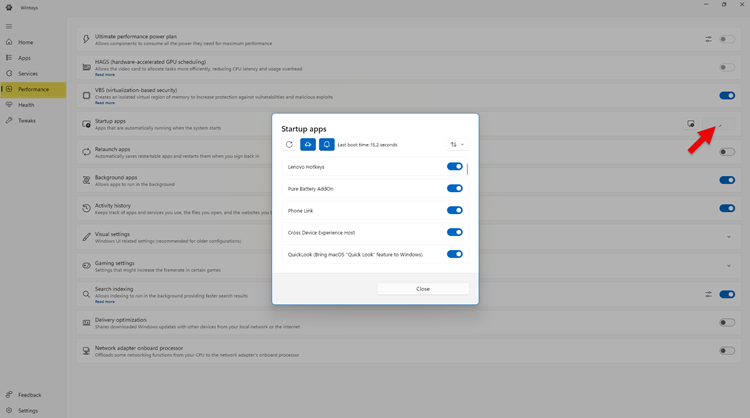This screenshot has height=418, width=750.
Task: Go to the Tweaks page in sidebar
Action: [26, 121]
